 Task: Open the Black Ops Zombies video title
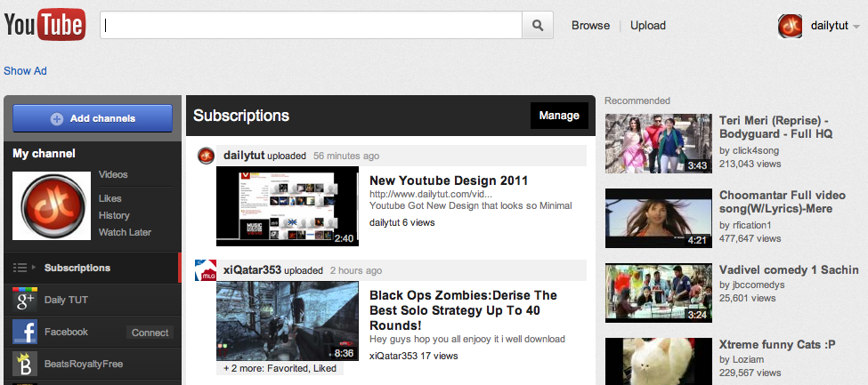463,309
